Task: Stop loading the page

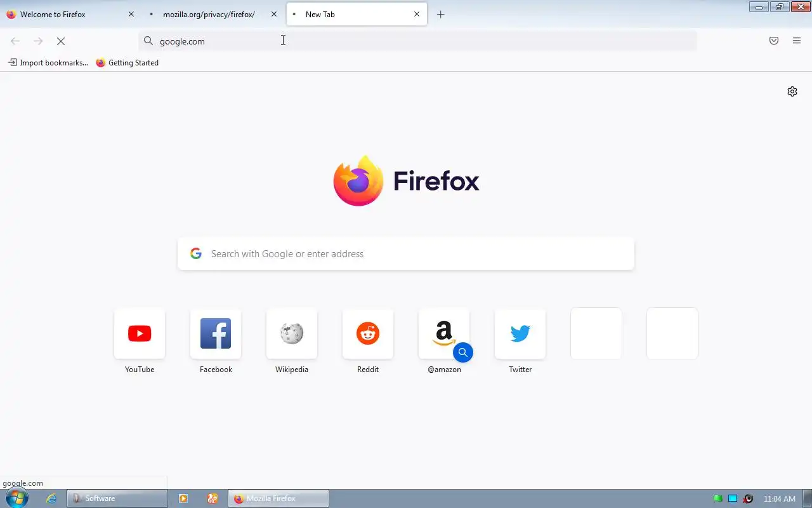Action: tap(61, 41)
